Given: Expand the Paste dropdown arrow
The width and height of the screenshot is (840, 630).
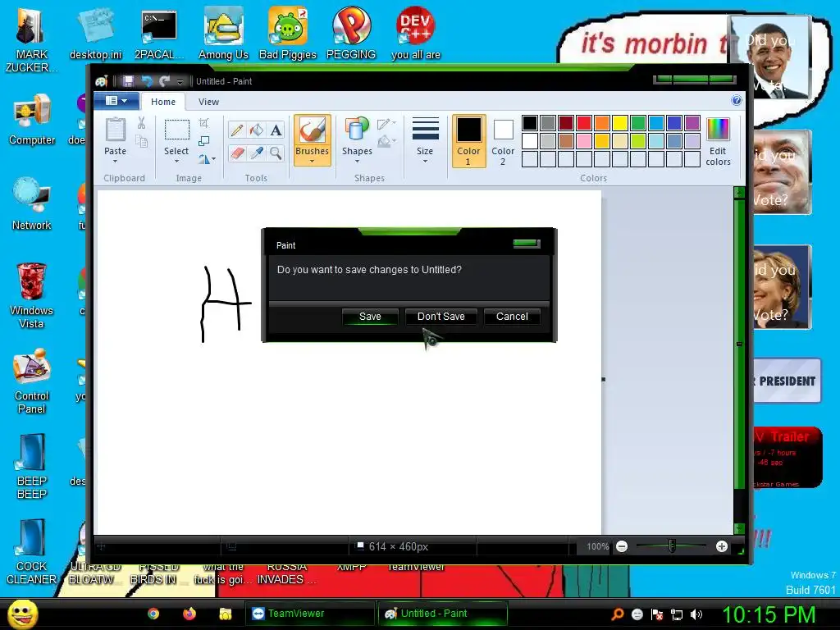Looking at the screenshot, I should tap(115, 162).
